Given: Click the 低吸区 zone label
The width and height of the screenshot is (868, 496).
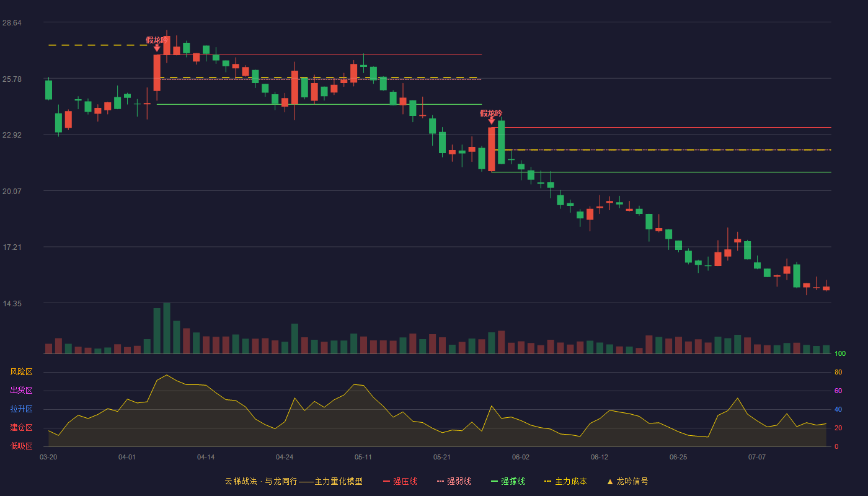Looking at the screenshot, I should pyautogui.click(x=21, y=446).
